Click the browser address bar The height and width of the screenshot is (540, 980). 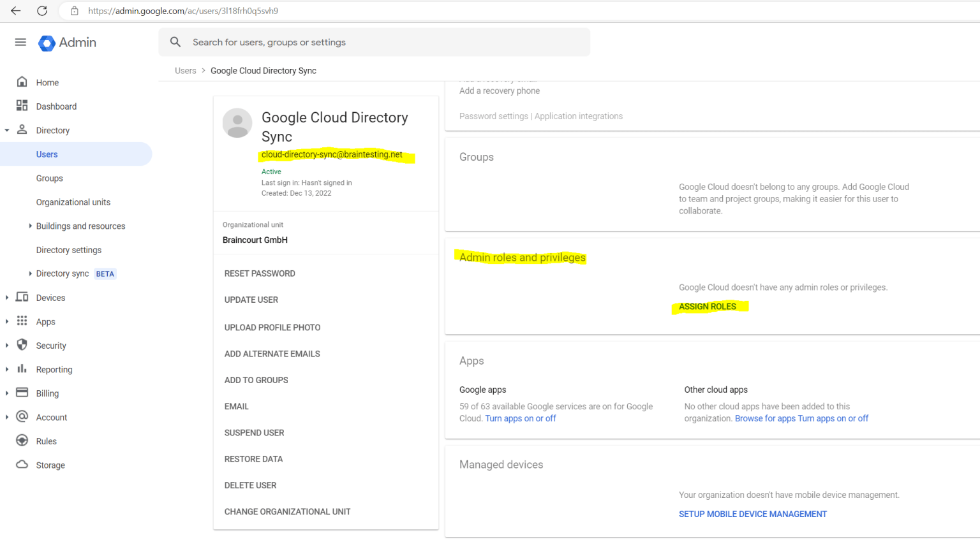pos(255,11)
